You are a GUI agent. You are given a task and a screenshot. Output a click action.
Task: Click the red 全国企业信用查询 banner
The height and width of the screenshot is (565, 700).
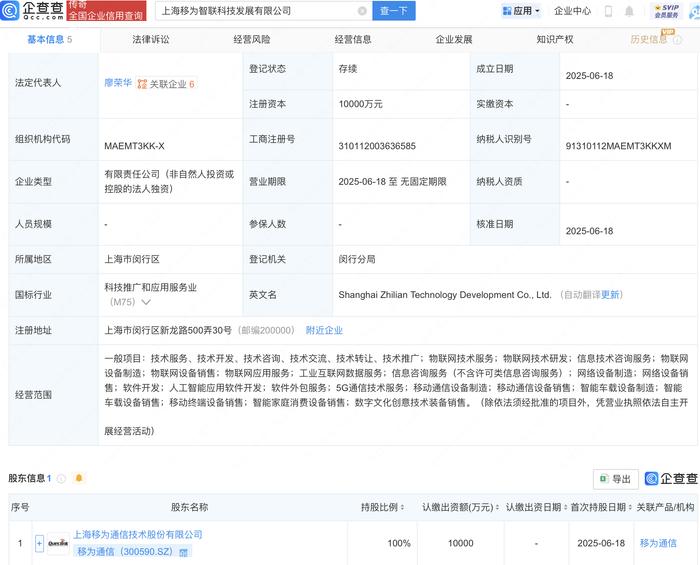106,11
